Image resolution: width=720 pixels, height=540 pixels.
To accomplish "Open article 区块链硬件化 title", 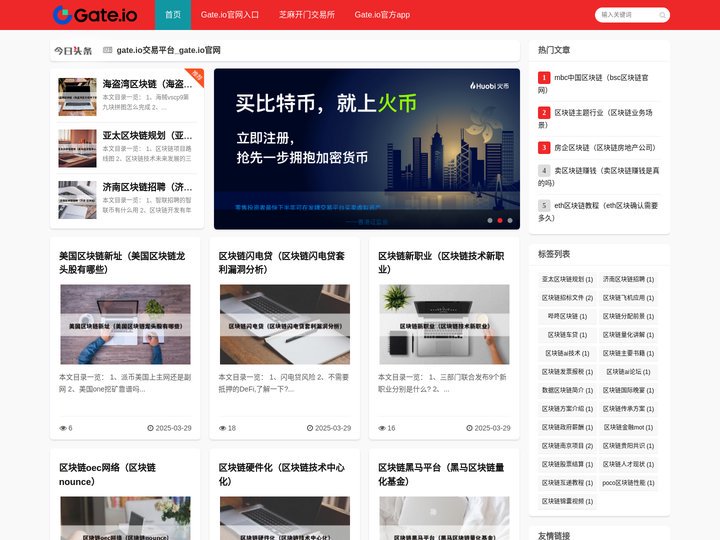I will click(x=281, y=474).
